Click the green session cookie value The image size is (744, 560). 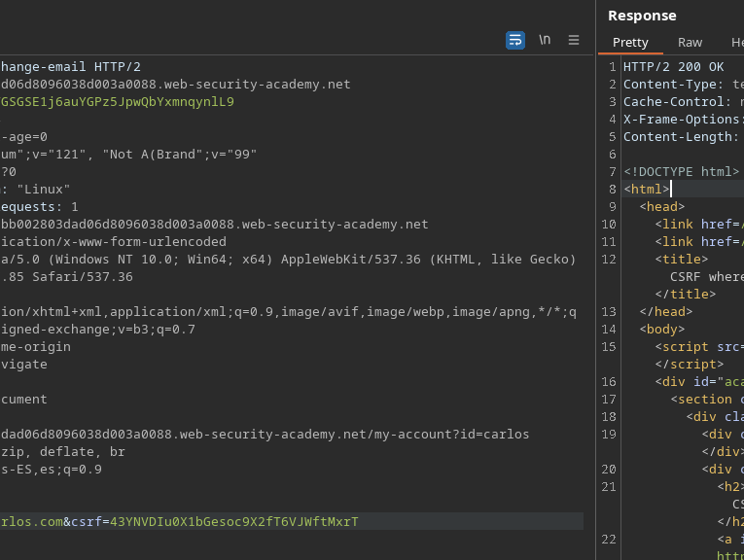click(x=117, y=102)
